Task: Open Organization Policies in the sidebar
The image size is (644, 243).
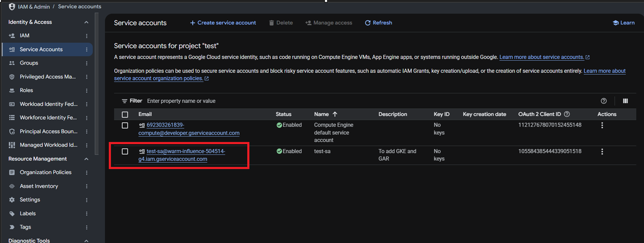Action: 47,172
